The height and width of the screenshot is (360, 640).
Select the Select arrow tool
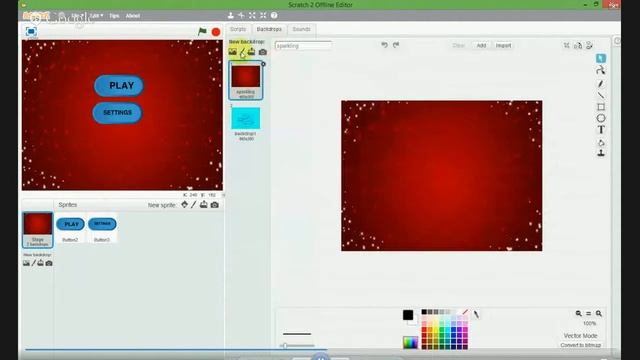pos(600,58)
